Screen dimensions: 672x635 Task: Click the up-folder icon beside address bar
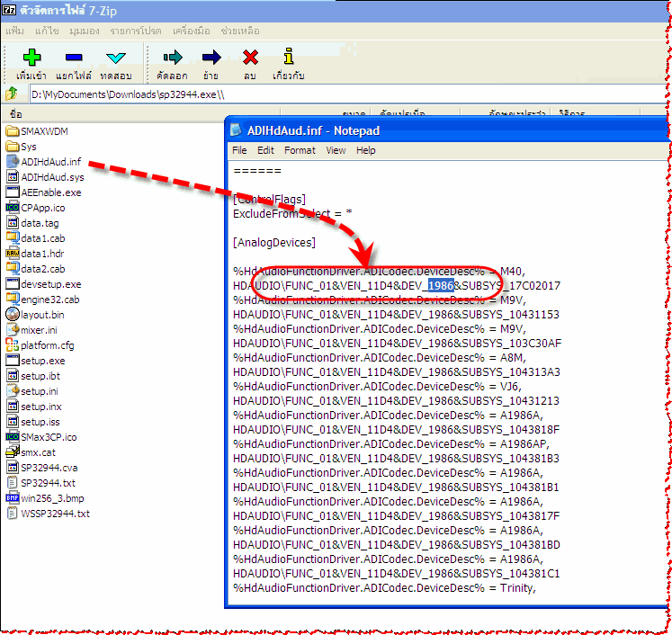[13, 94]
